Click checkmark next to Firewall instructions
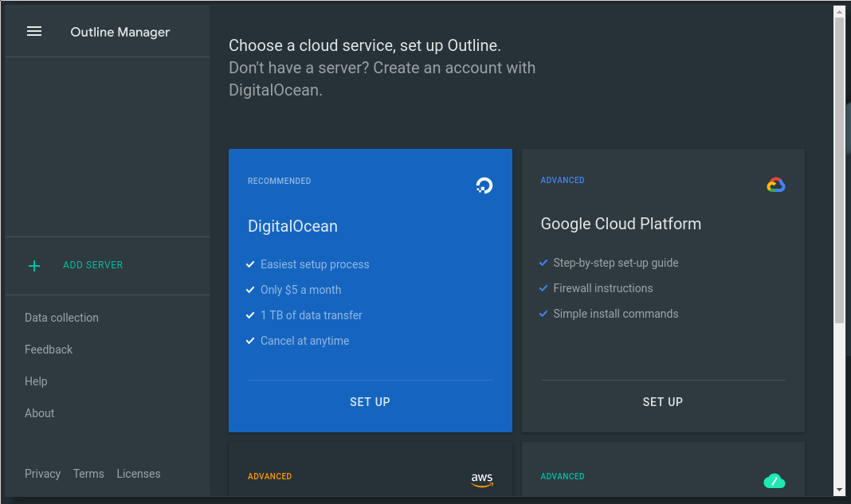This screenshot has width=851, height=504. pos(543,288)
